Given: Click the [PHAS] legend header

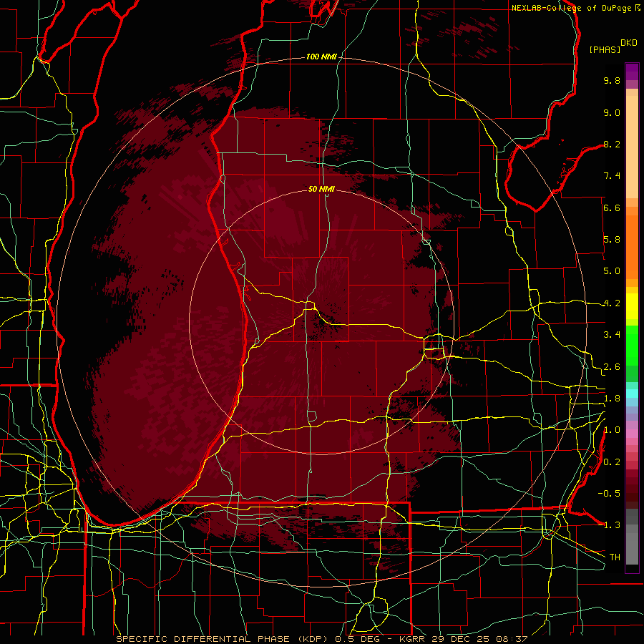Looking at the screenshot, I should point(605,50).
